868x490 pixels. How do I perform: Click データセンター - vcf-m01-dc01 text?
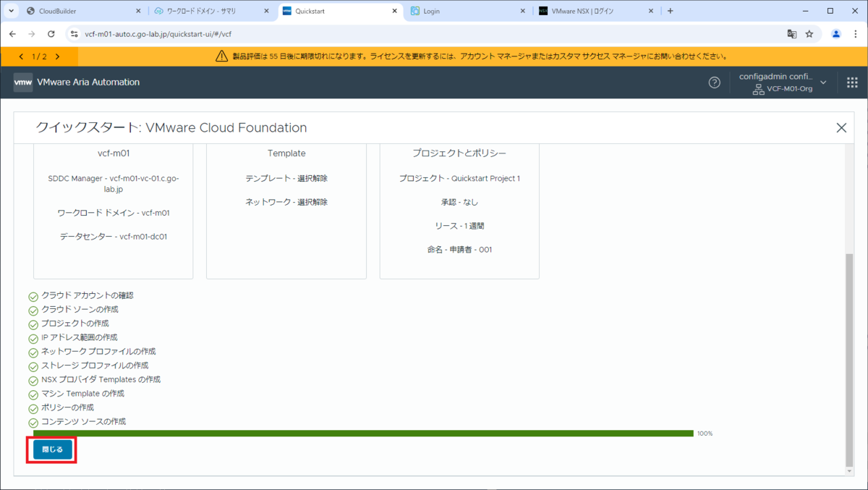[114, 237]
